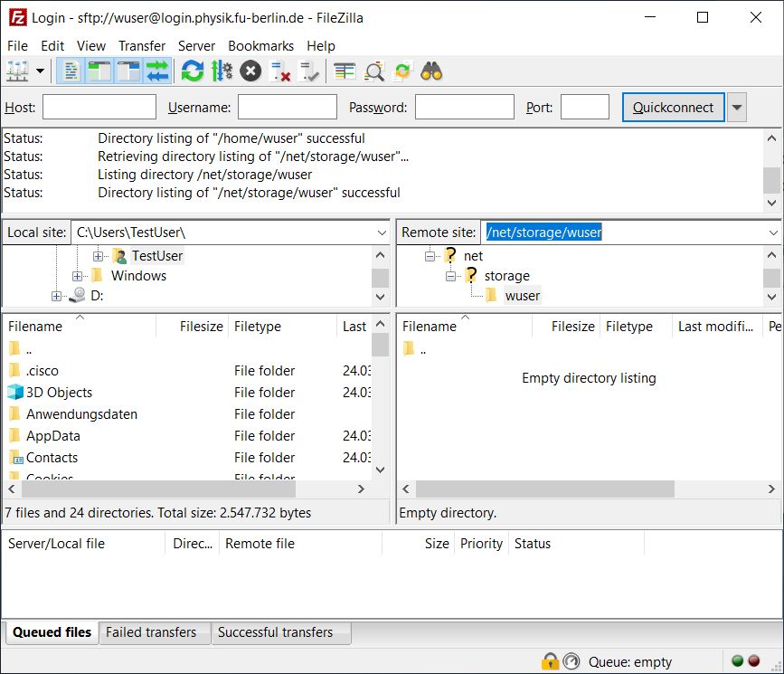Click the Quickconnect button
Image resolution: width=784 pixels, height=674 pixels.
(x=674, y=107)
